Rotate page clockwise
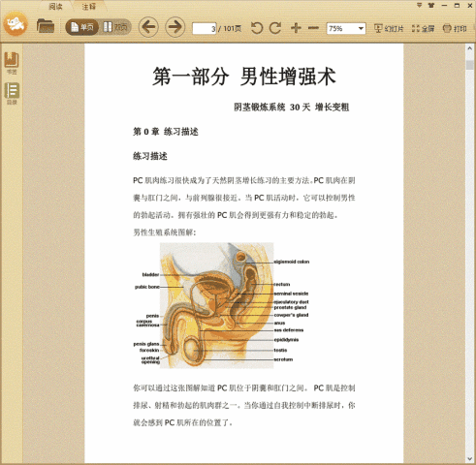The width and height of the screenshot is (476, 465). point(275,28)
